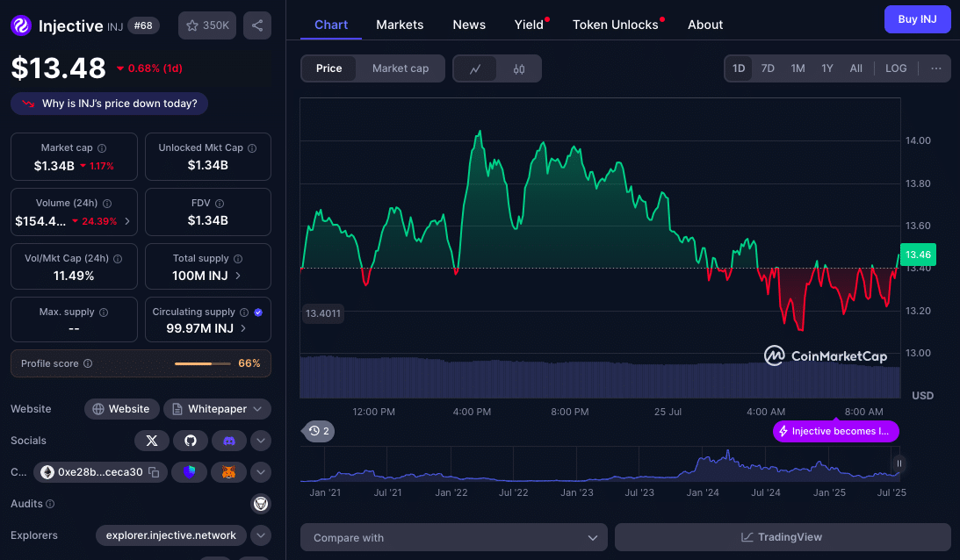The image size is (960, 560).
Task: Open the X (Twitter) social link
Action: (152, 441)
